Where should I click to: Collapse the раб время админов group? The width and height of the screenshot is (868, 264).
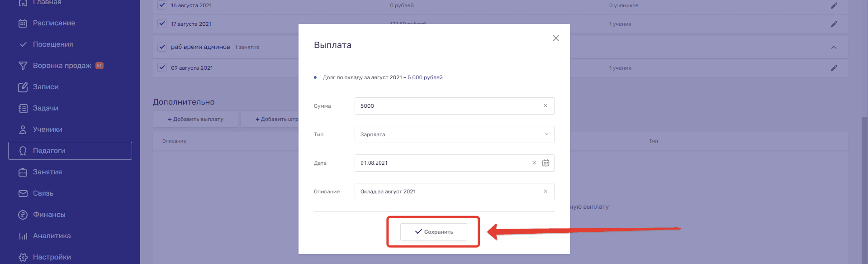(834, 47)
